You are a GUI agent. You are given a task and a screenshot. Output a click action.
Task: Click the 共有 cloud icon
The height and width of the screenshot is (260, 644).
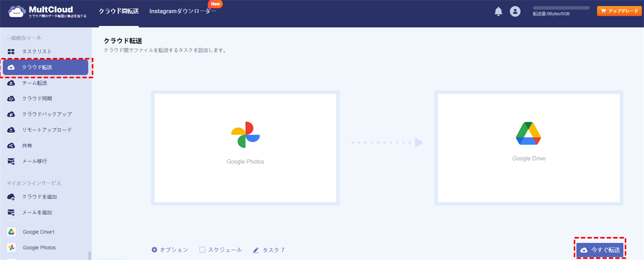click(11, 145)
